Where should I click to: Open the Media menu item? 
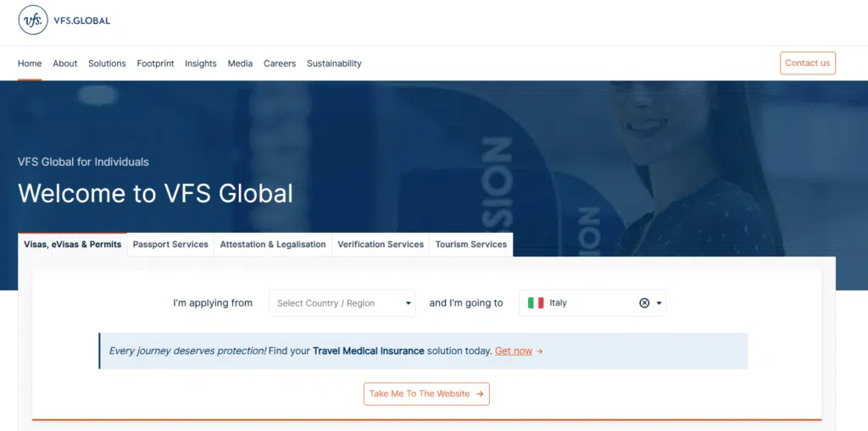pyautogui.click(x=240, y=64)
